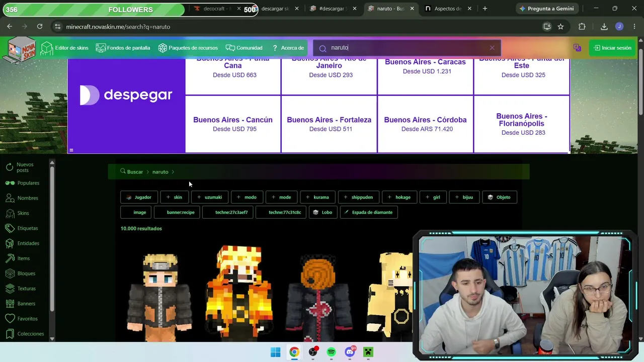This screenshot has height=362, width=644.
Task: Open the flaming orange skin thumbnail
Action: coord(239,294)
